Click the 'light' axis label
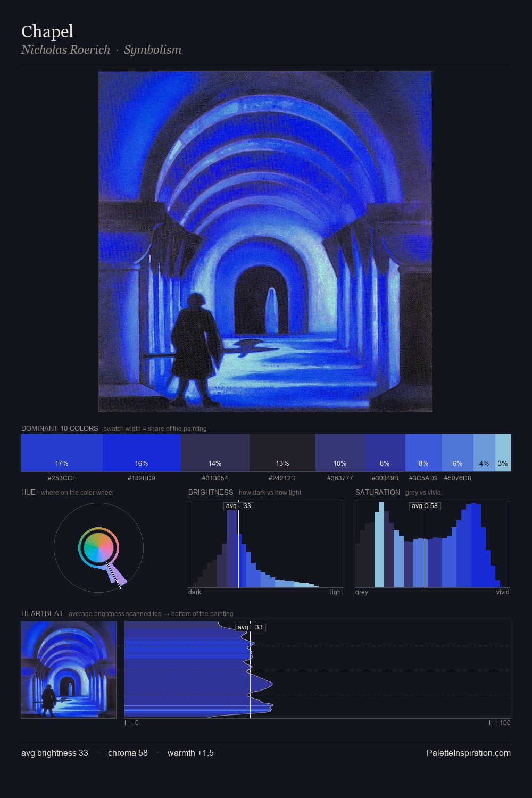The image size is (532, 798). click(336, 592)
